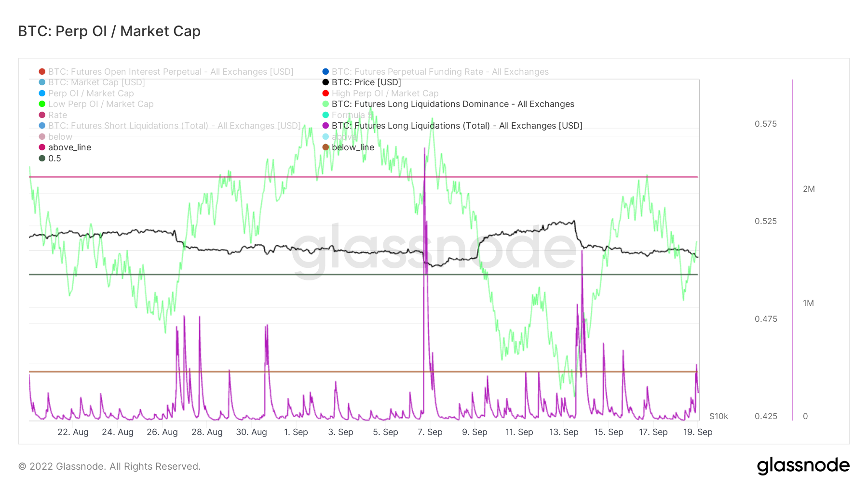Enable Futures Perpetual Funding Rate series

(440, 72)
